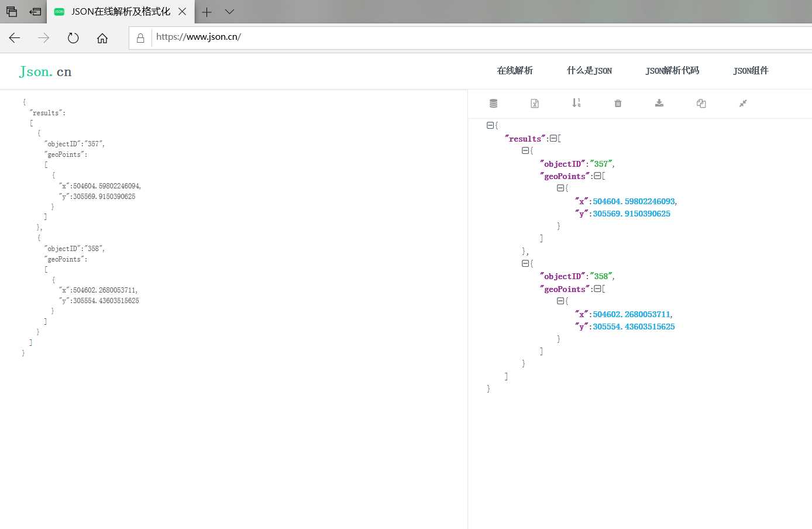
Task: Click the "objectID":"358" line in left editor
Action: coord(74,249)
